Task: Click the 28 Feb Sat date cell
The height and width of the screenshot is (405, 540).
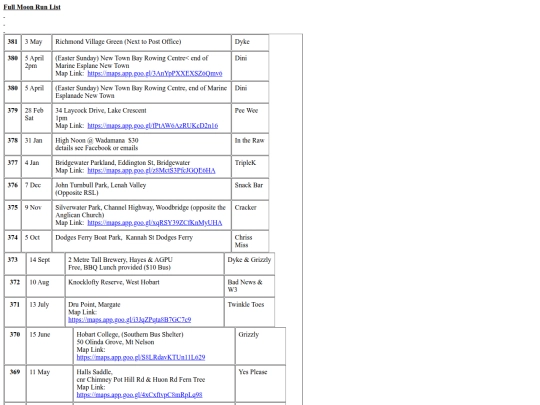Action: [x=37, y=118]
